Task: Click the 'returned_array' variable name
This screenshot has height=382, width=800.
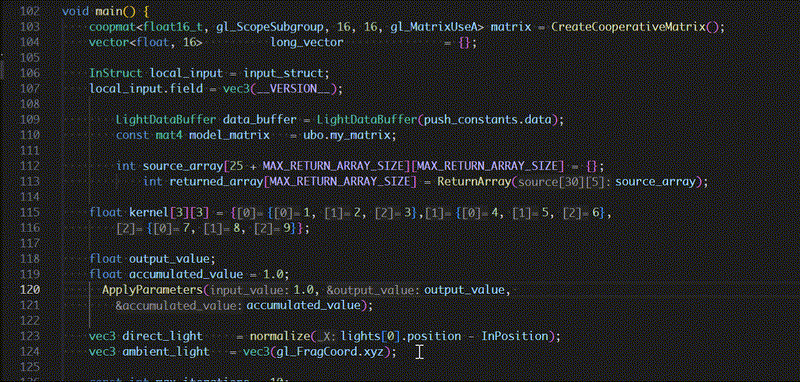Action: (216, 182)
